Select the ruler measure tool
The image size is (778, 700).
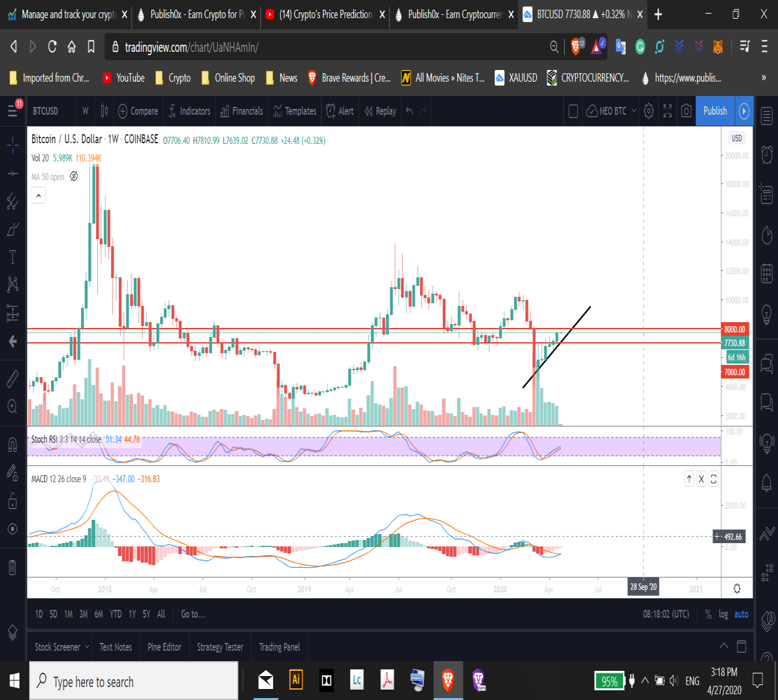[x=12, y=379]
